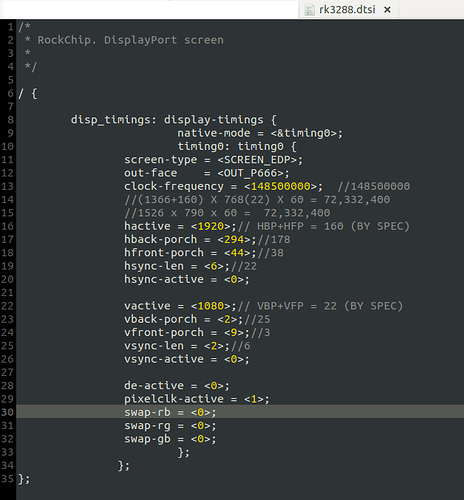Image resolution: width=464 pixels, height=500 pixels.
Task: Place cursor on swap-rb highlighted line
Action: point(240,412)
